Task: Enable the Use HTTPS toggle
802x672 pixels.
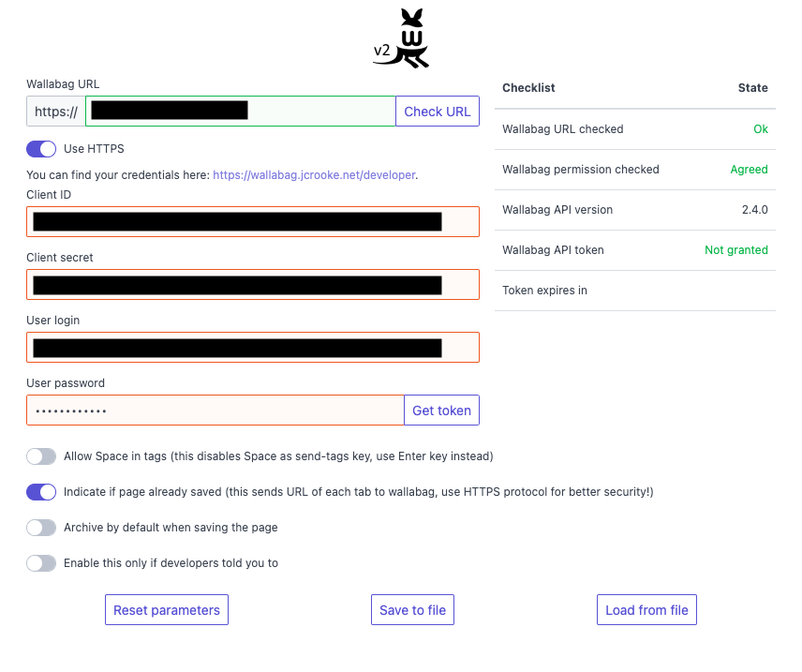Action: tap(41, 148)
